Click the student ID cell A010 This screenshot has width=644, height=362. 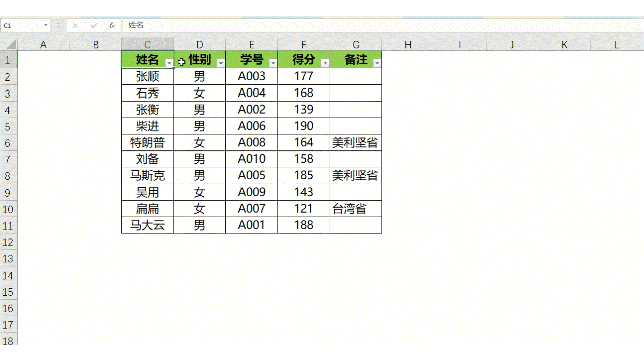click(252, 159)
